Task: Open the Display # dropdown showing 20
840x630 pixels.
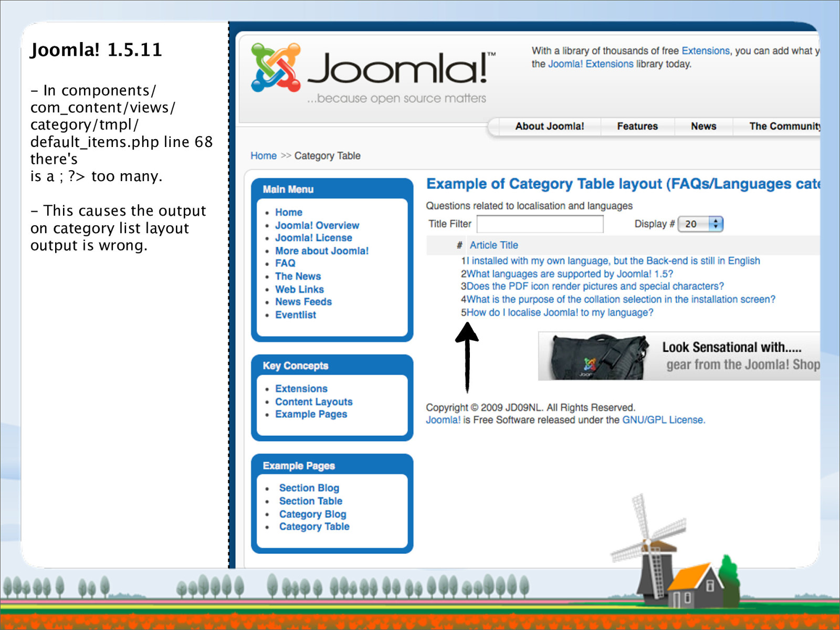Action: [x=700, y=224]
